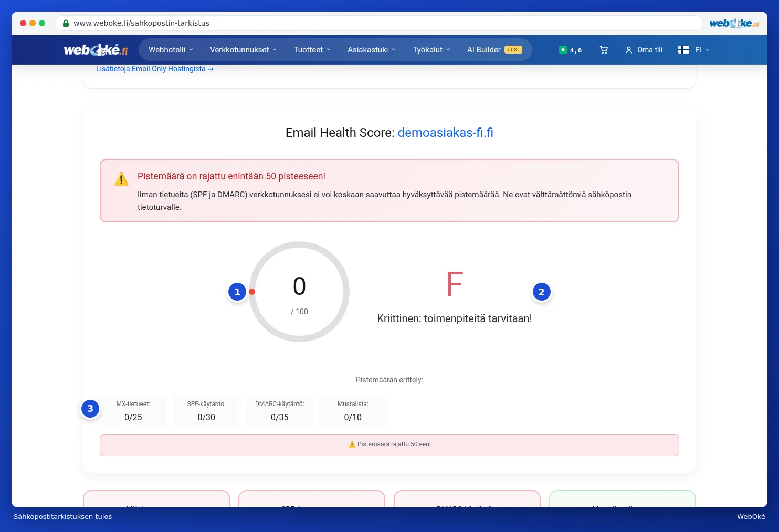
Task: Select the DMARC-käytäntö 0/35 score cell
Action: click(280, 411)
